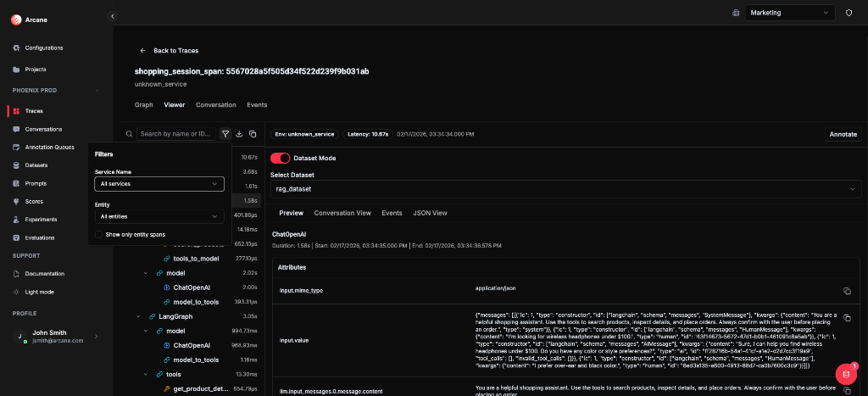
Task: Open the red floating notification button
Action: point(845,374)
